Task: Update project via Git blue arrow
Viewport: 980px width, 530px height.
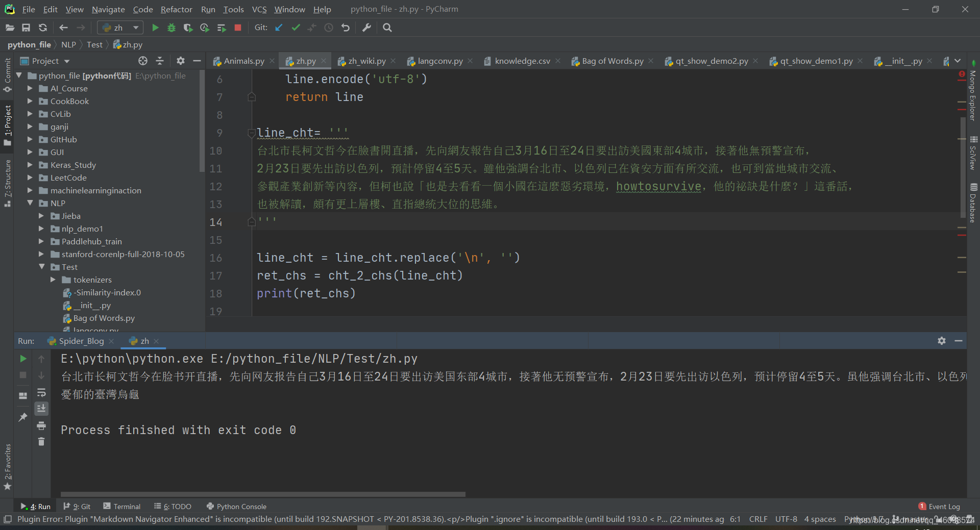Action: click(x=279, y=28)
